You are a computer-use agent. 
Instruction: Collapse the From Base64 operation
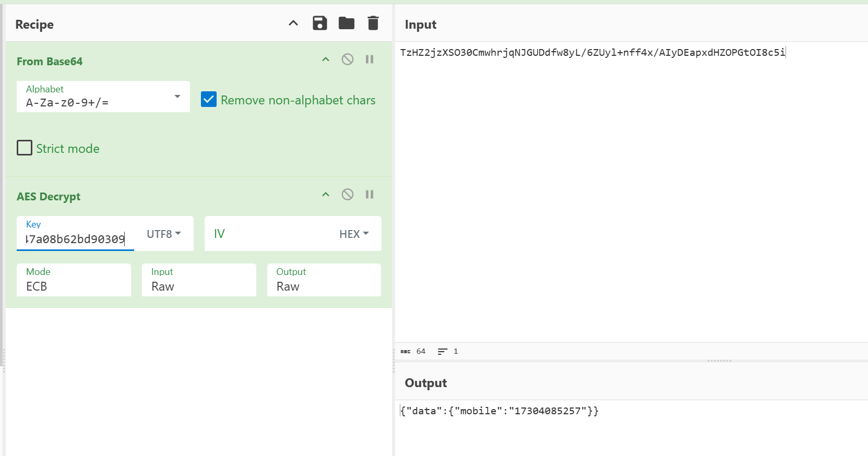326,59
